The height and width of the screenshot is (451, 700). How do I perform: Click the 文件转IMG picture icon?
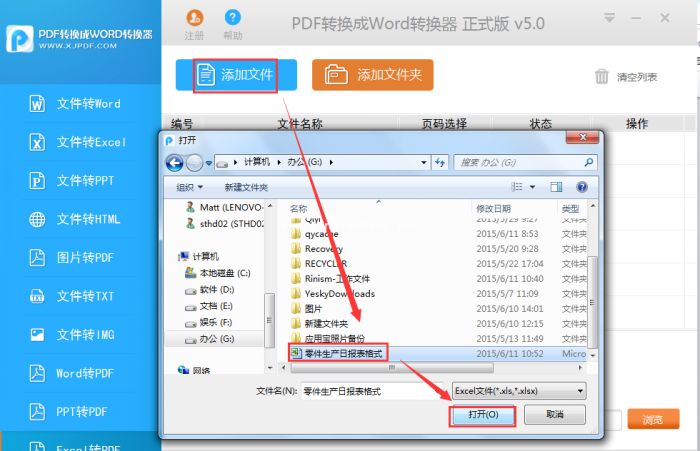37,334
